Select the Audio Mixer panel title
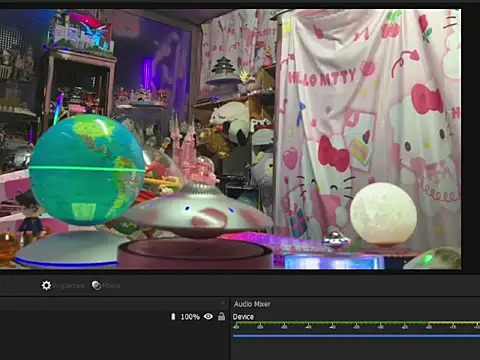480x360 pixels. pyautogui.click(x=252, y=304)
